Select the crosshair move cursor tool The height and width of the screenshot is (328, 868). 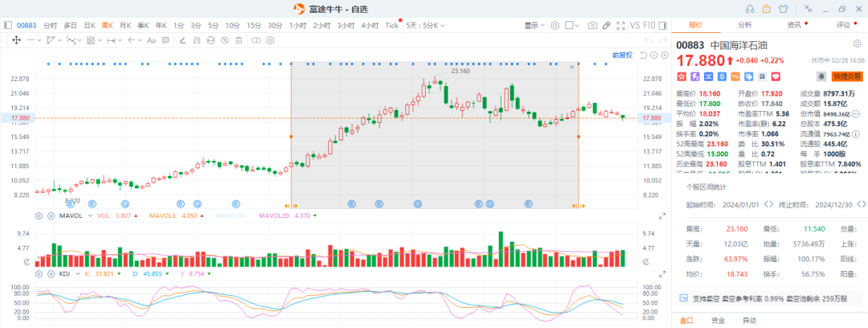[16, 40]
